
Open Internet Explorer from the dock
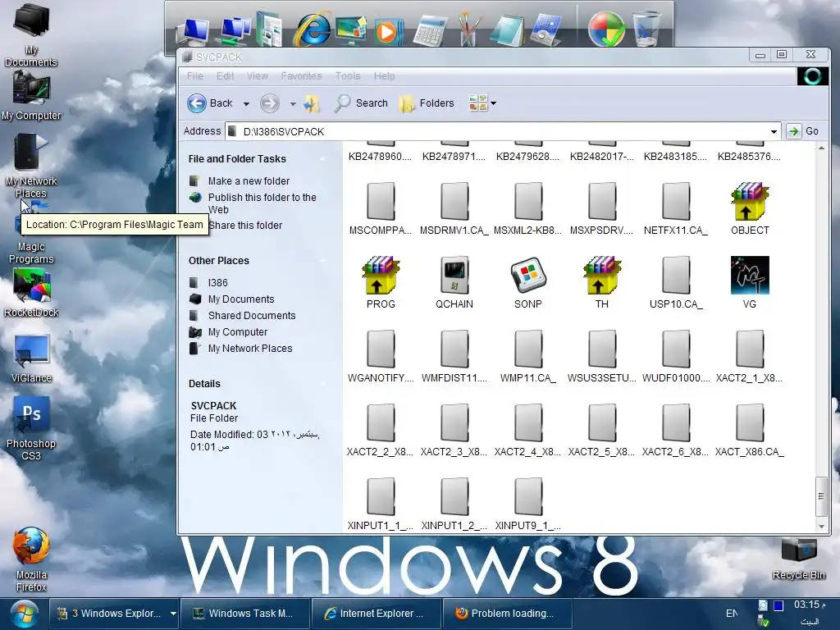(311, 29)
